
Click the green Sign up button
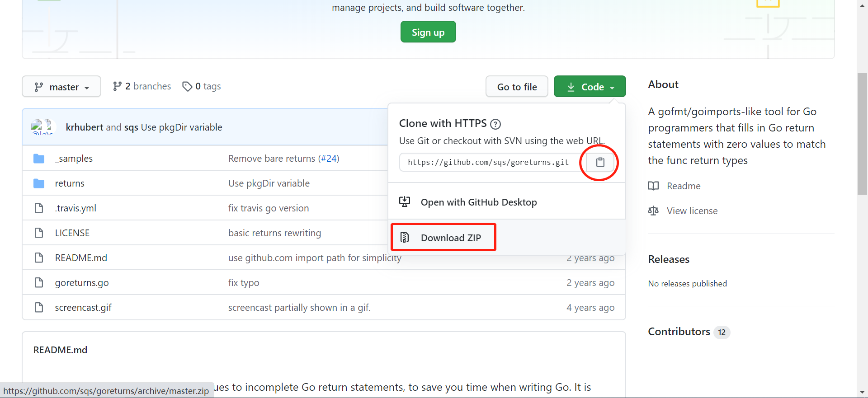pos(428,32)
